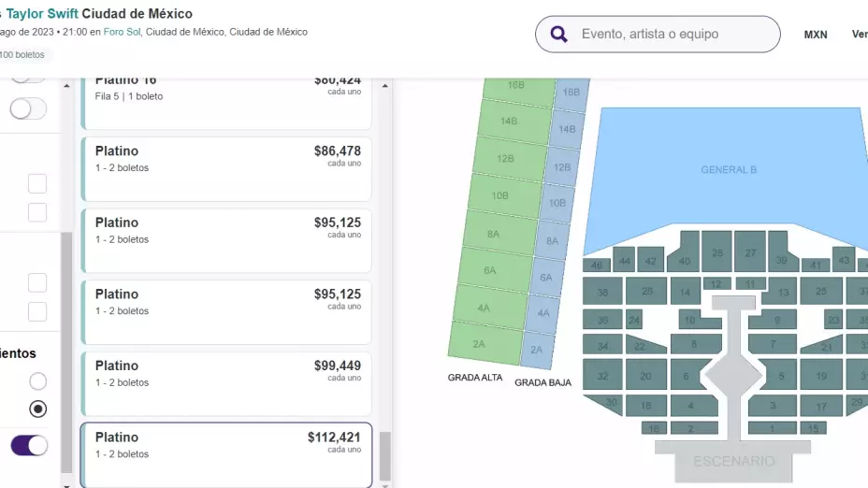Click the currently selected radio button
Viewport: 868px width, 488px height.
click(x=37, y=409)
